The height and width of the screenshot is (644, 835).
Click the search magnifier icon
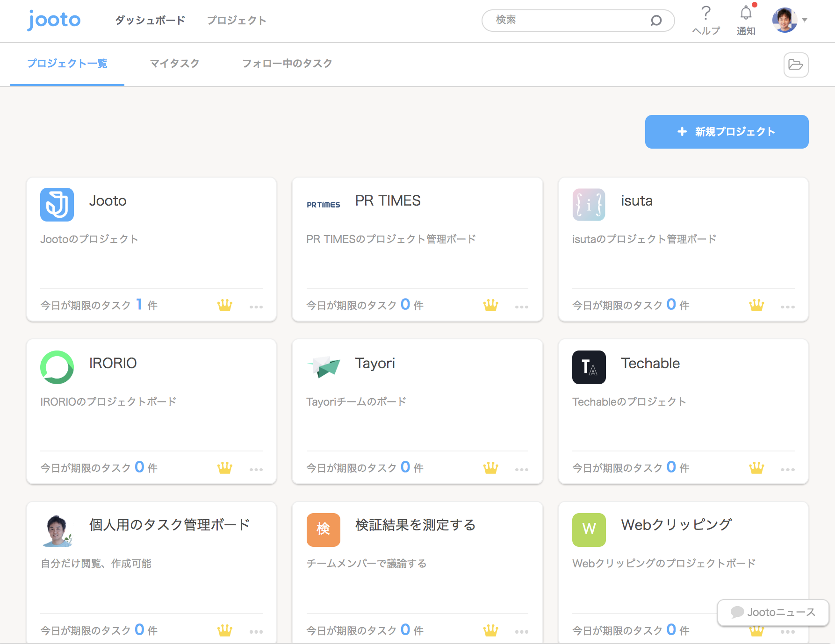tap(656, 21)
